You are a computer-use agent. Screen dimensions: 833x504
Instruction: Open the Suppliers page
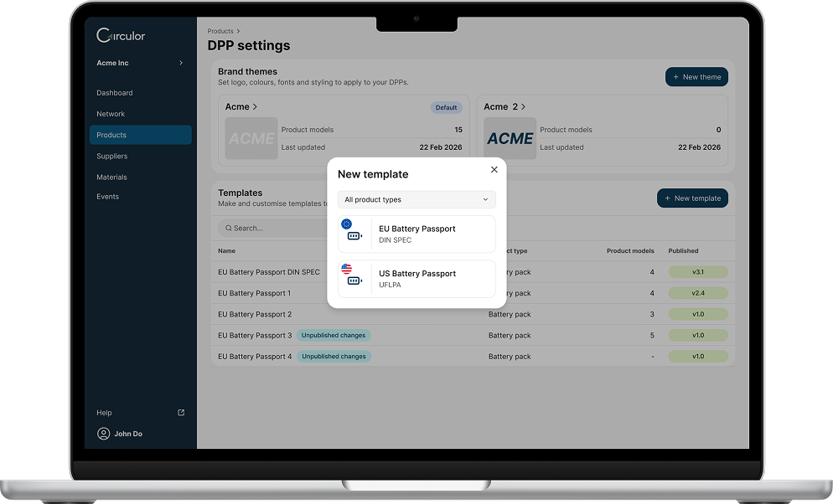tap(112, 157)
